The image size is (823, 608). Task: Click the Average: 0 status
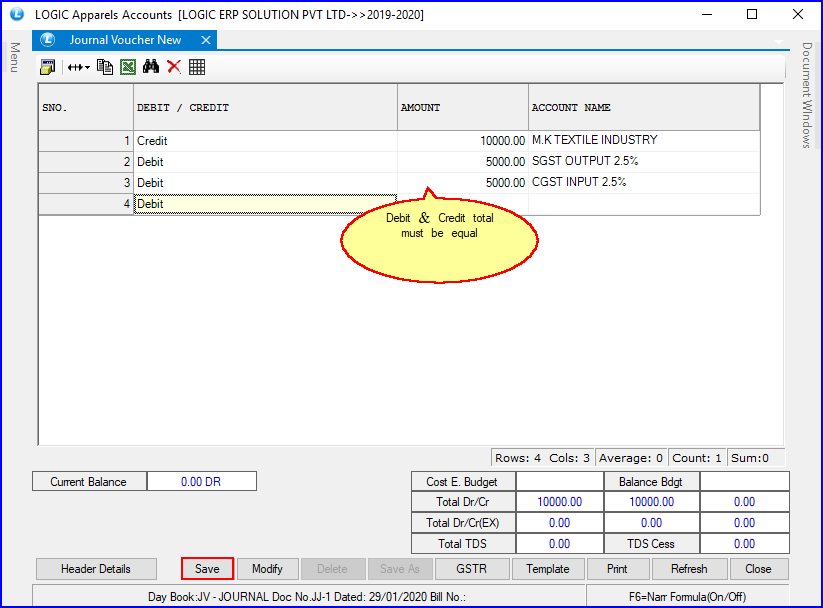click(631, 458)
